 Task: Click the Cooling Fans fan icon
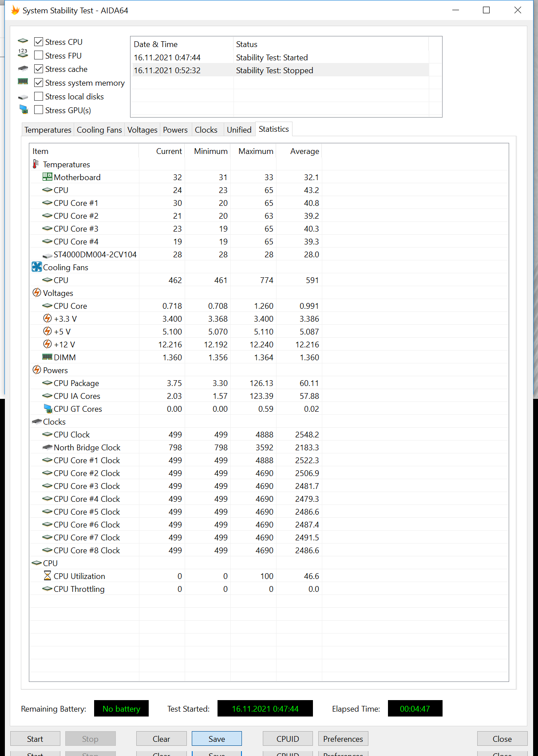pyautogui.click(x=37, y=267)
